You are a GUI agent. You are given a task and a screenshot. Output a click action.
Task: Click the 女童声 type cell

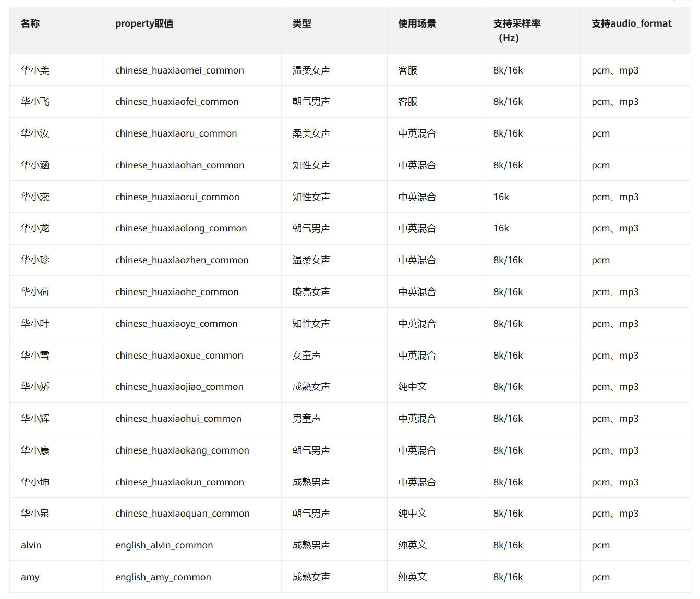click(x=306, y=356)
